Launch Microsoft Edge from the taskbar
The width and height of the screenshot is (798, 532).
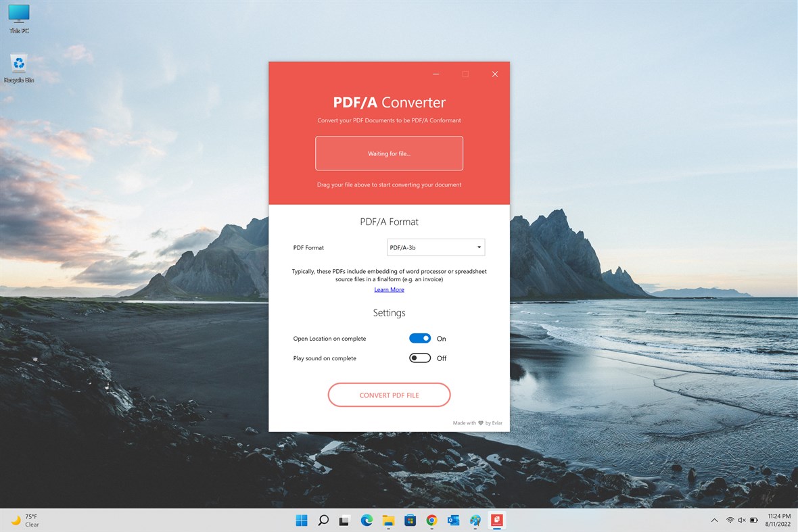click(x=366, y=521)
